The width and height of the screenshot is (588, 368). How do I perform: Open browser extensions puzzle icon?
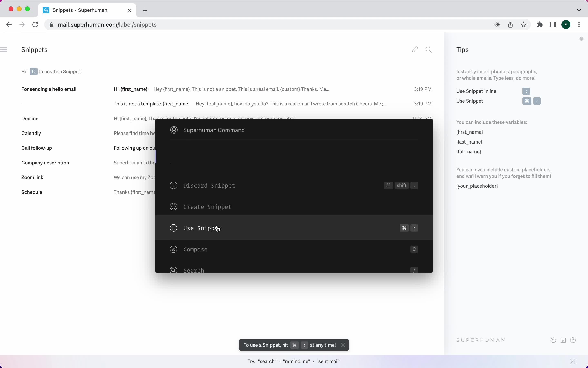[x=540, y=25]
